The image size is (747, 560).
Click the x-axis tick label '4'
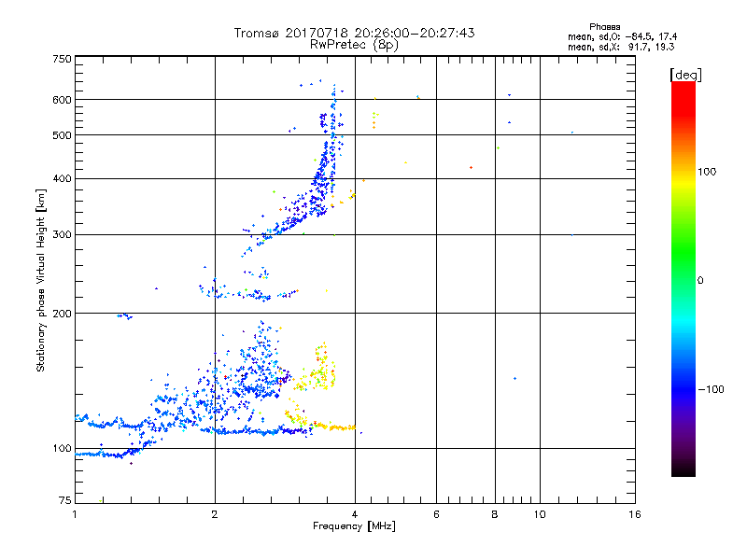pos(355,514)
